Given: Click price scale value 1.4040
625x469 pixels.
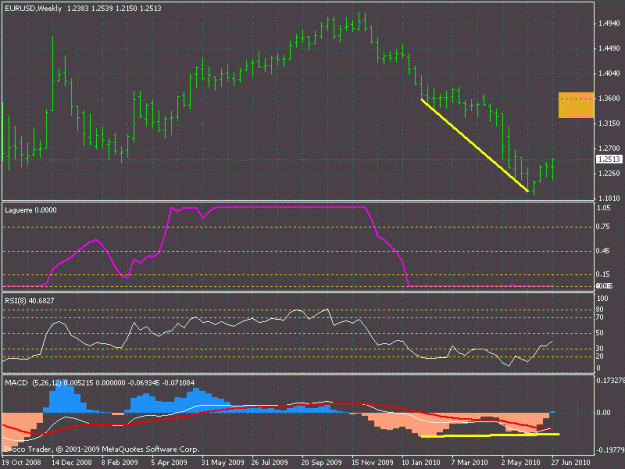Looking at the screenshot, I should pos(609,73).
